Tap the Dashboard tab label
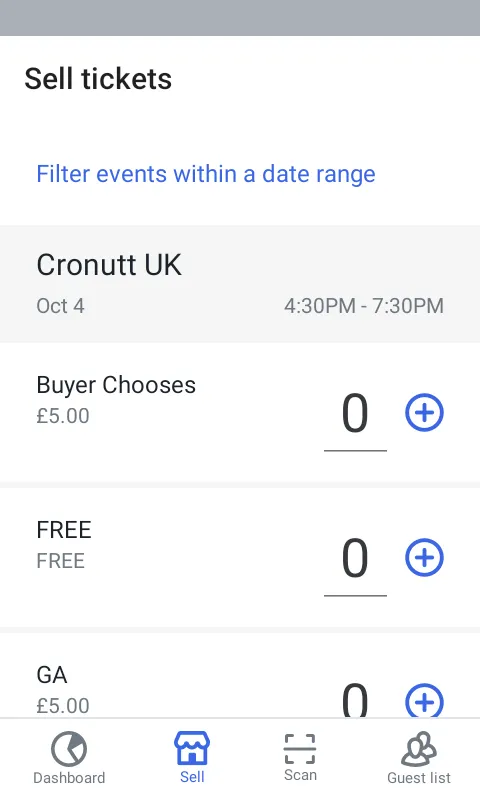The width and height of the screenshot is (480, 800). click(69, 778)
